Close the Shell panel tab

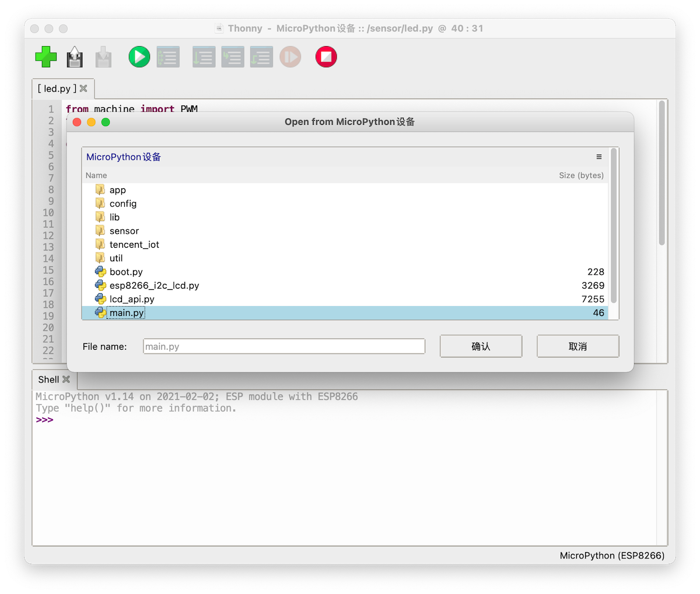pyautogui.click(x=66, y=379)
